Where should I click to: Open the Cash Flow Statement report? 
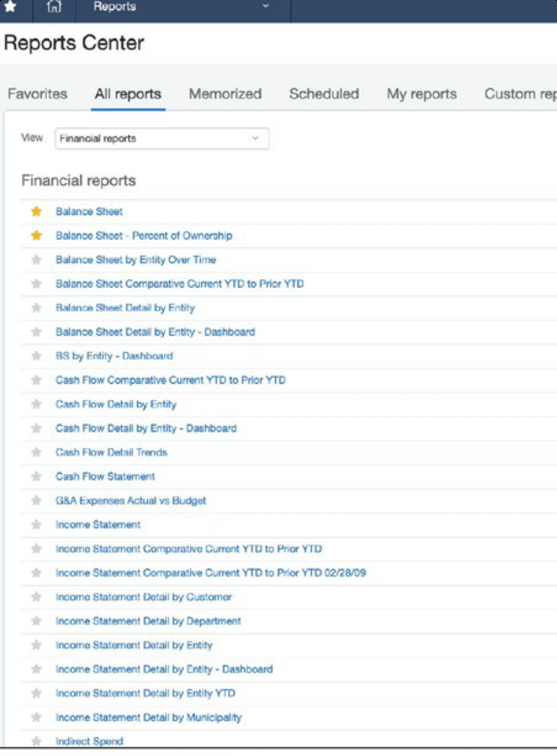pos(105,476)
